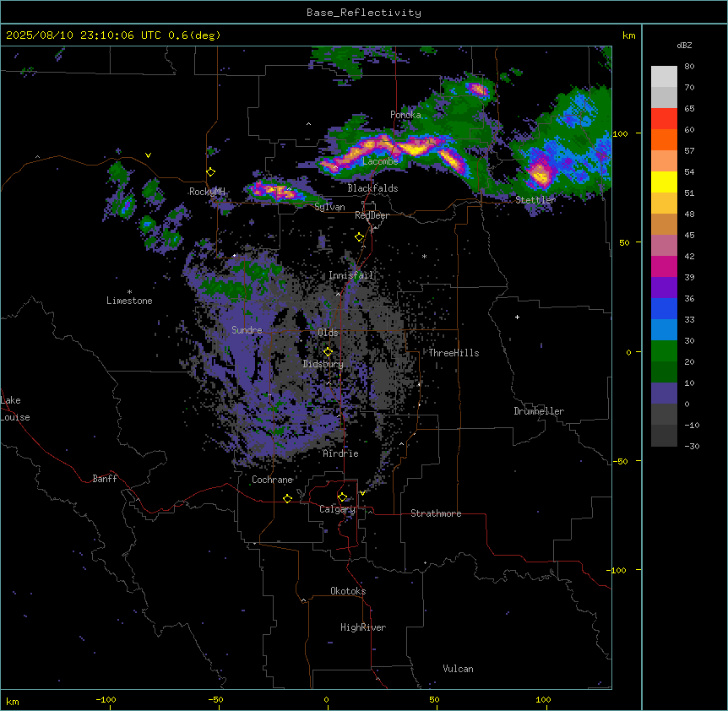
Task: Click the -50 tick on right axis
Action: [x=620, y=461]
